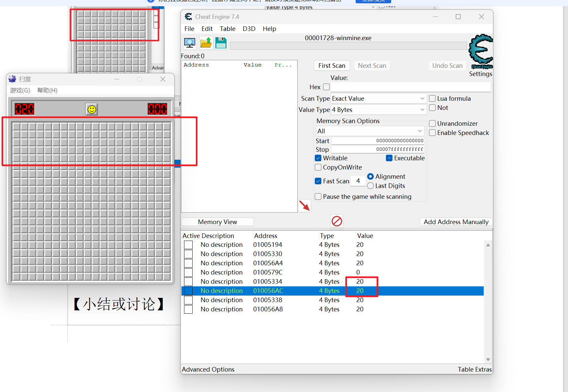Click the red arrow add-to-list icon
Screen dimensions: 568x392
pos(305,206)
